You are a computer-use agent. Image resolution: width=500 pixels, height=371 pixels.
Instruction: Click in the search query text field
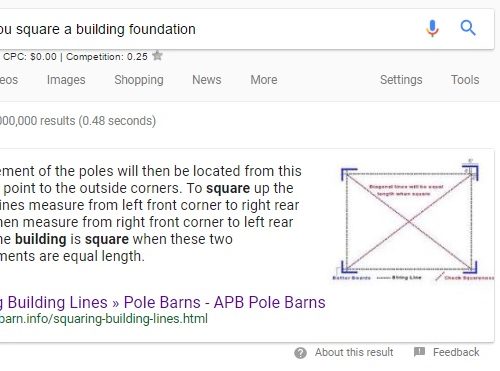tap(207, 29)
